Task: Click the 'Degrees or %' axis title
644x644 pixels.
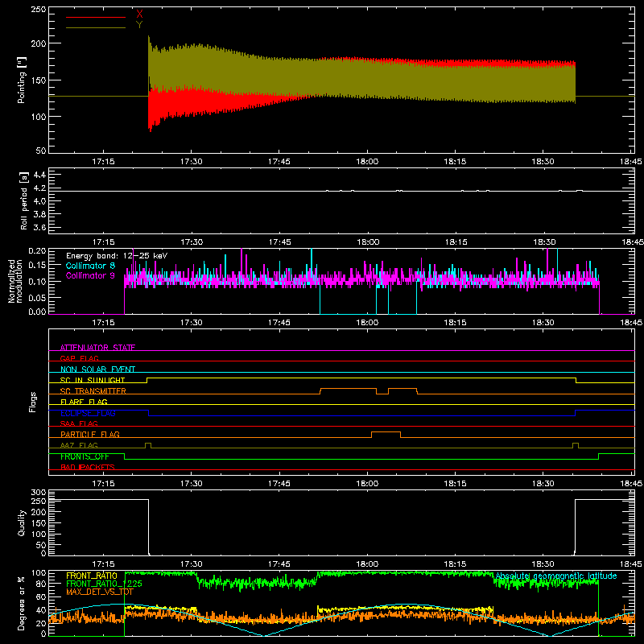Action: 22,603
